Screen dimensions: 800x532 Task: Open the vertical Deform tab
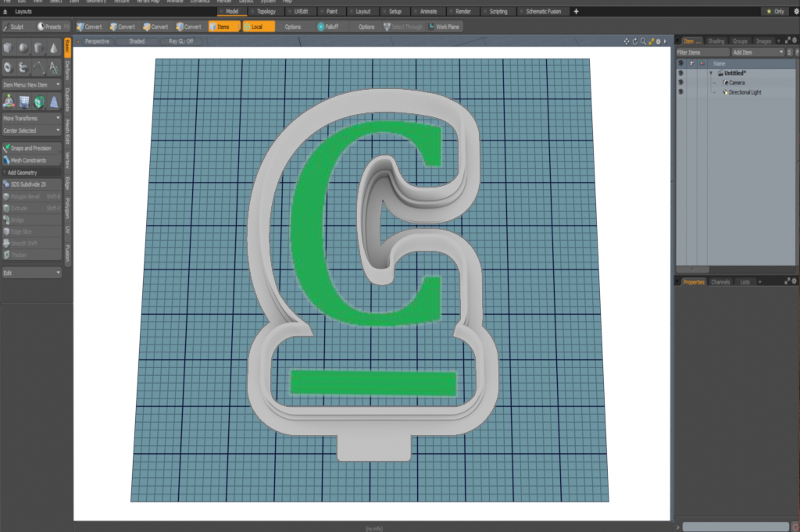67,71
